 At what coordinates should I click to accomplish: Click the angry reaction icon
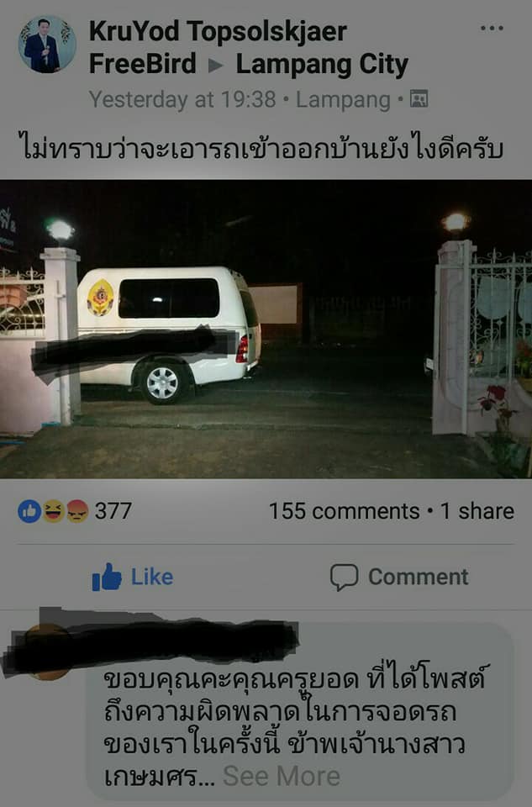(x=77, y=511)
